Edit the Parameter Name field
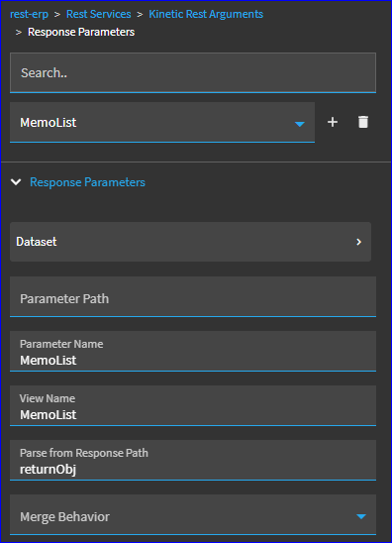The width and height of the screenshot is (392, 543). pyautogui.click(x=193, y=351)
